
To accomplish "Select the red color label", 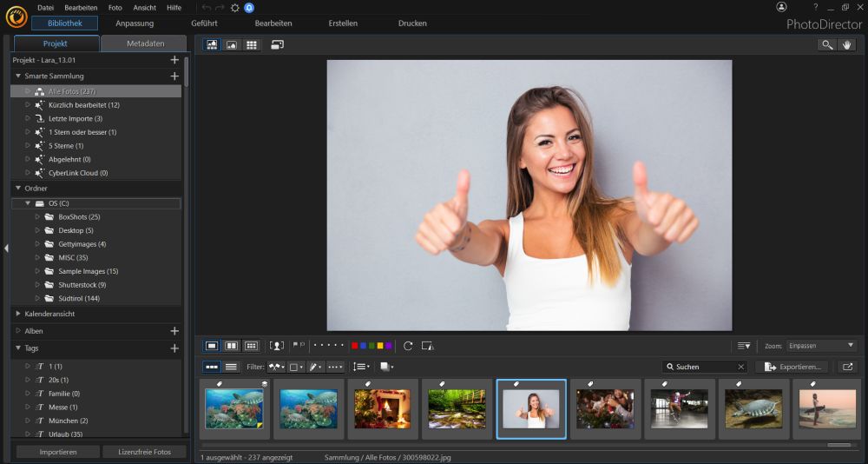I will point(354,346).
